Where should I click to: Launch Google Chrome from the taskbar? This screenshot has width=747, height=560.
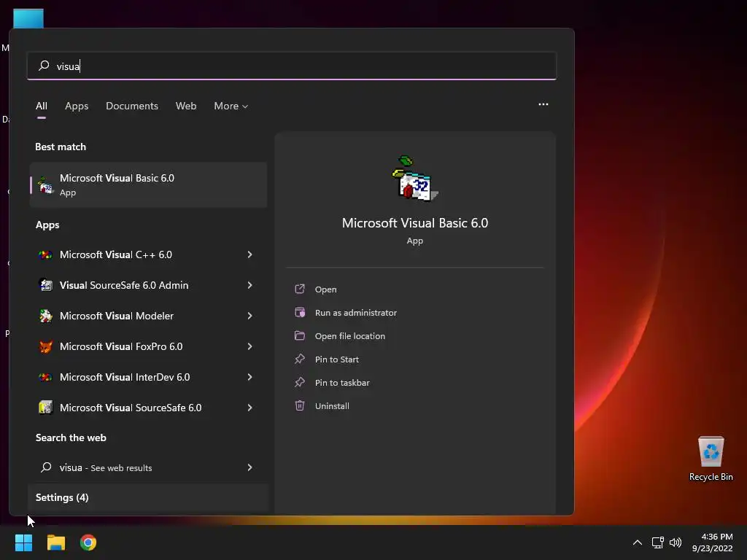pos(88,542)
